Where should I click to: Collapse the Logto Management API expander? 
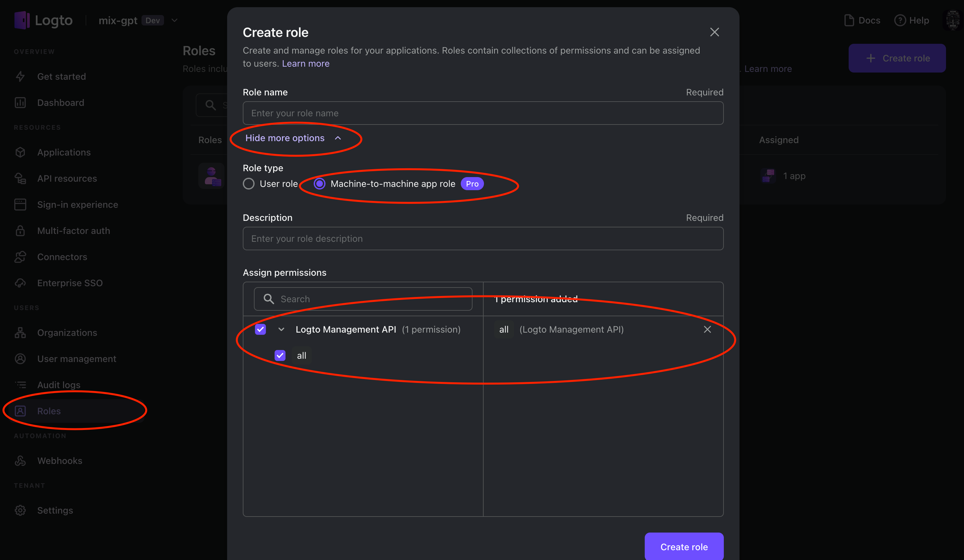pyautogui.click(x=281, y=329)
